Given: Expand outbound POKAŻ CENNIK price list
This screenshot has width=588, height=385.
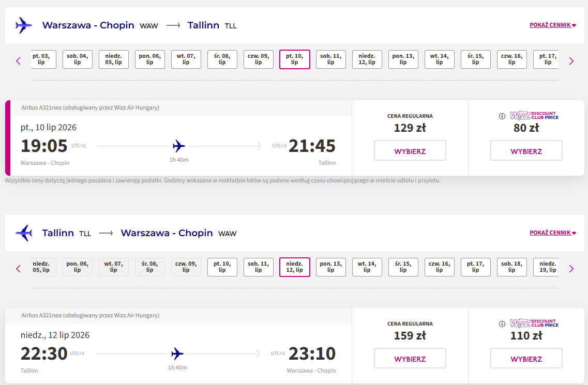Looking at the screenshot, I should (x=553, y=25).
